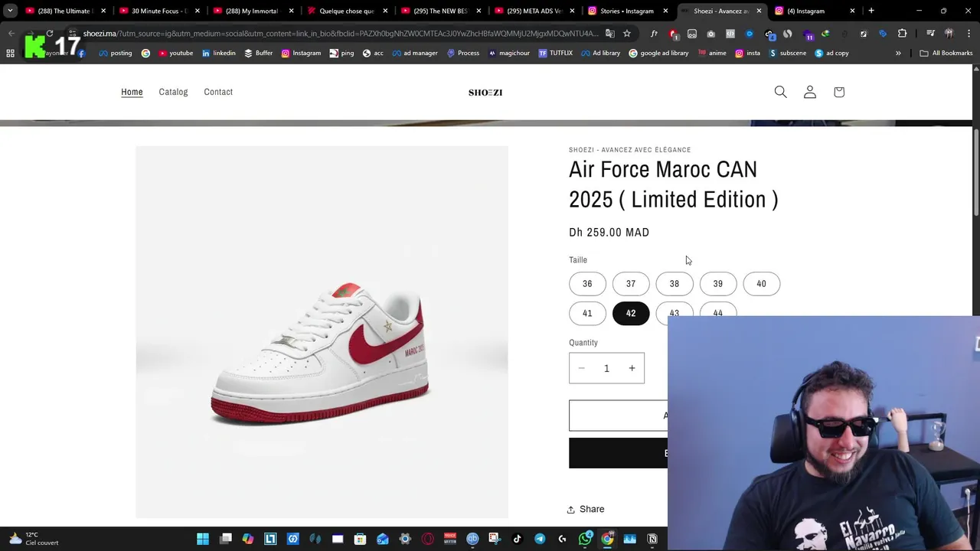Open the Contact page link
This screenshot has height=551, width=980.
point(218,92)
